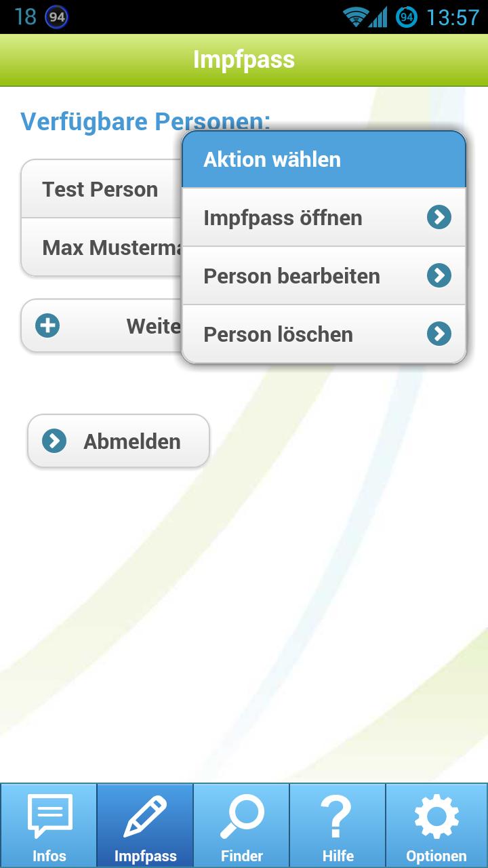
Task: Select Person bearbeiten menu entry
Action: pos(291,276)
